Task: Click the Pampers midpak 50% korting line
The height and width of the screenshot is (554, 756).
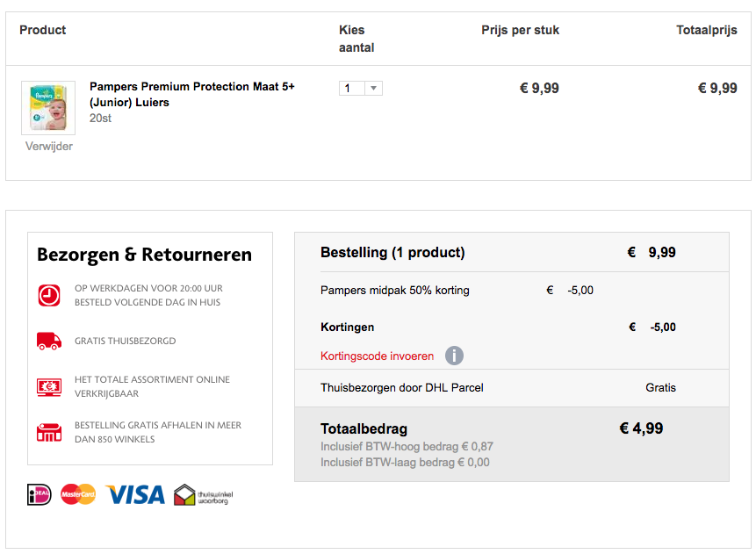Action: point(395,291)
